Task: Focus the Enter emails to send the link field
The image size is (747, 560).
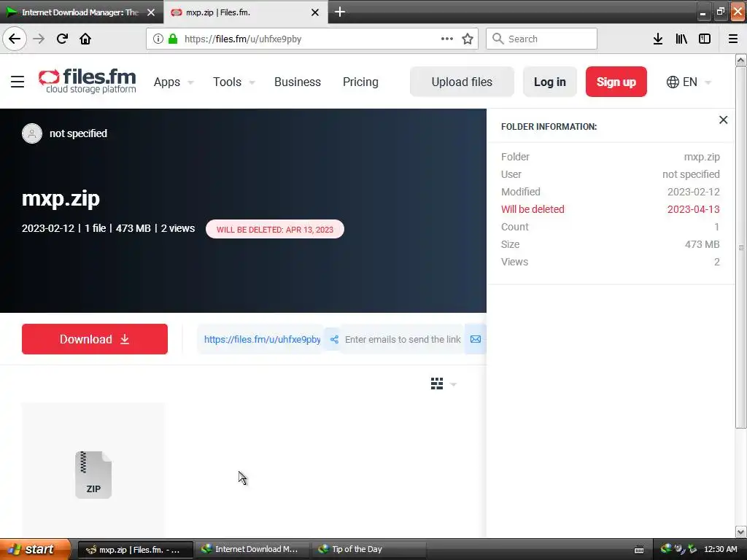Action: click(x=403, y=339)
